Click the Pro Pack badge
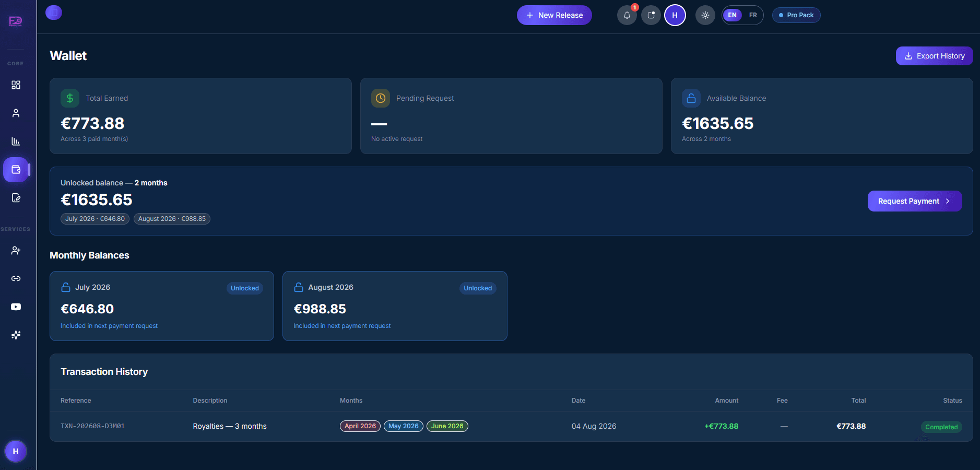The width and height of the screenshot is (980, 470). [x=796, y=15]
